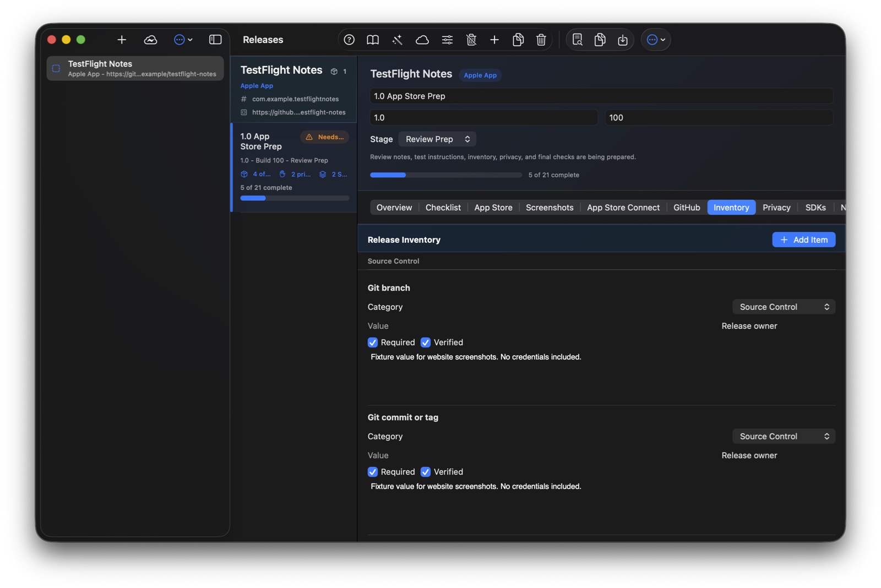Click the hash bundle identifier icon
The height and width of the screenshot is (588, 881).
[x=244, y=99]
